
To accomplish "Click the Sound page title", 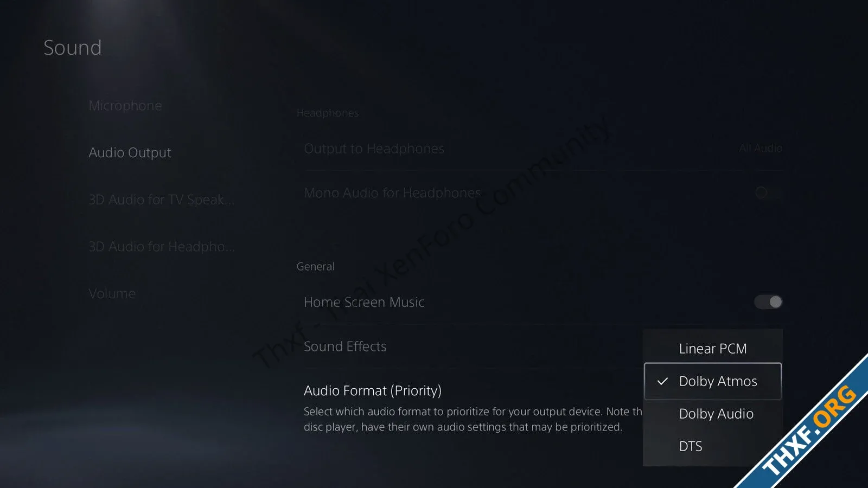I will click(x=72, y=48).
